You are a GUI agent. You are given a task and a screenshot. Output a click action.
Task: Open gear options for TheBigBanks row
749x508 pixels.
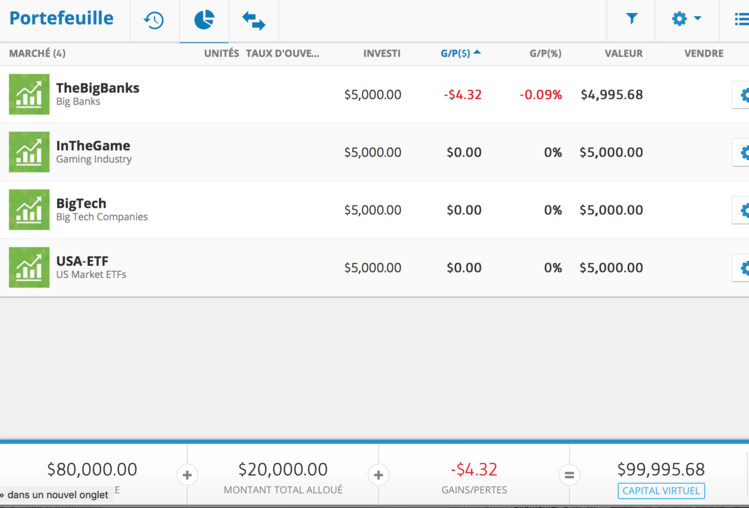[x=743, y=95]
